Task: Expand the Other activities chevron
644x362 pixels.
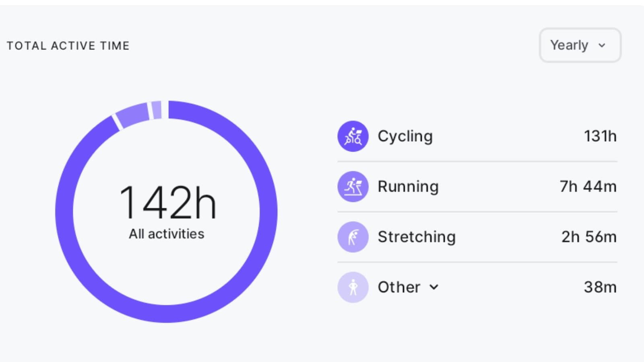Action: click(434, 287)
